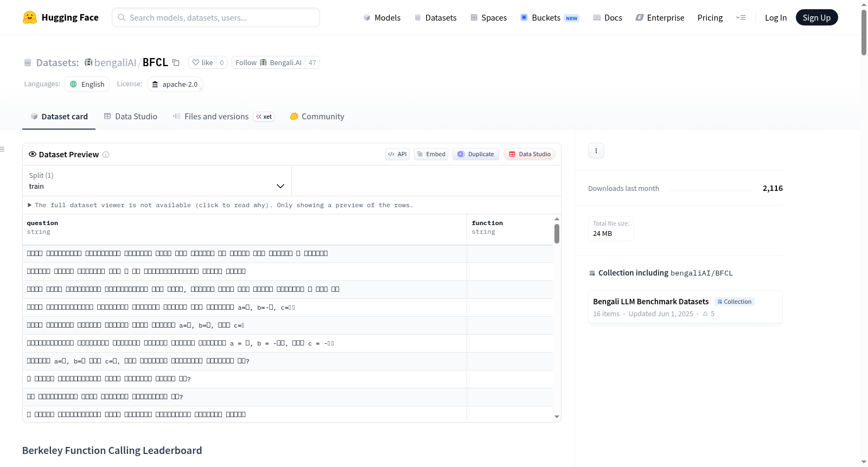Open the three-dot options menu in sidebar
The image size is (868, 467).
pos(596,151)
